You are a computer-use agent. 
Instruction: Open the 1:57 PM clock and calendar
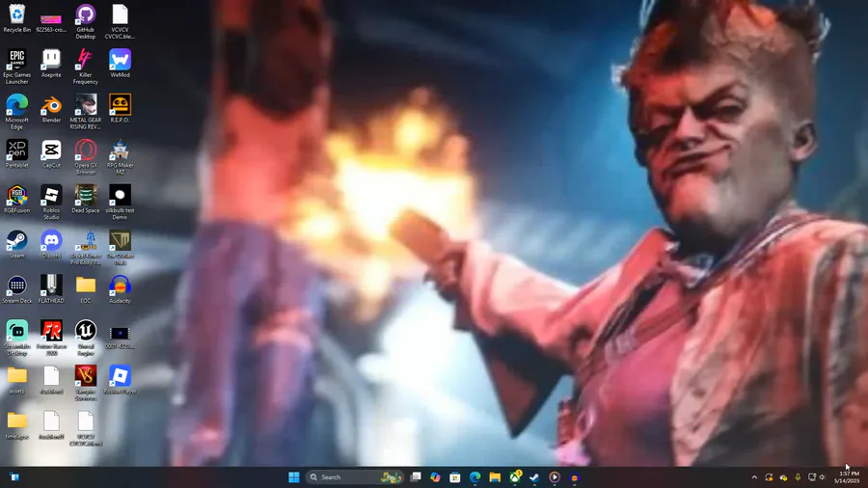[x=847, y=477]
